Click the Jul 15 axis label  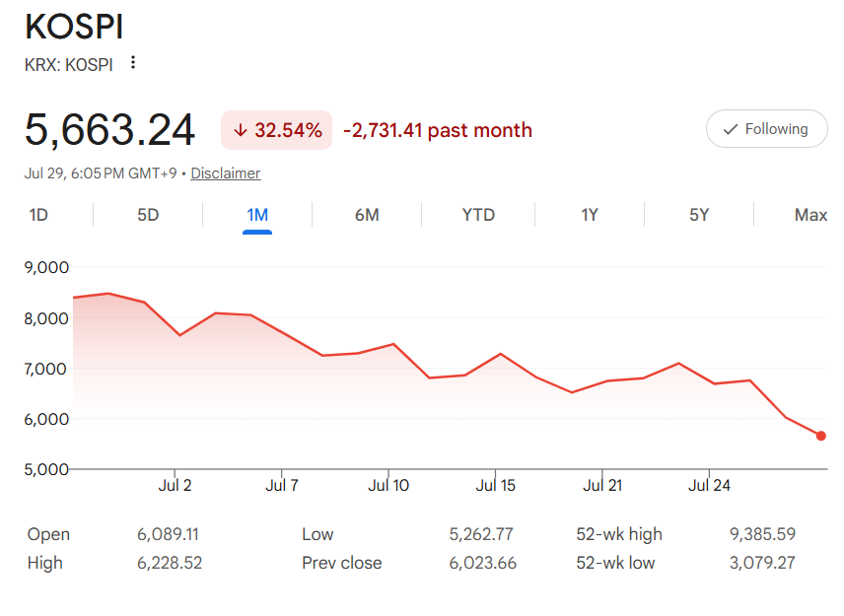(x=495, y=485)
